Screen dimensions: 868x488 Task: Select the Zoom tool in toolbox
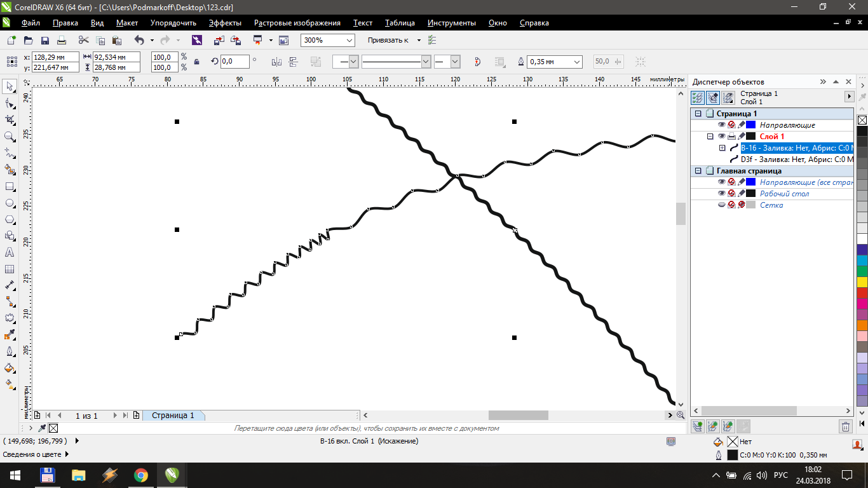click(x=10, y=137)
